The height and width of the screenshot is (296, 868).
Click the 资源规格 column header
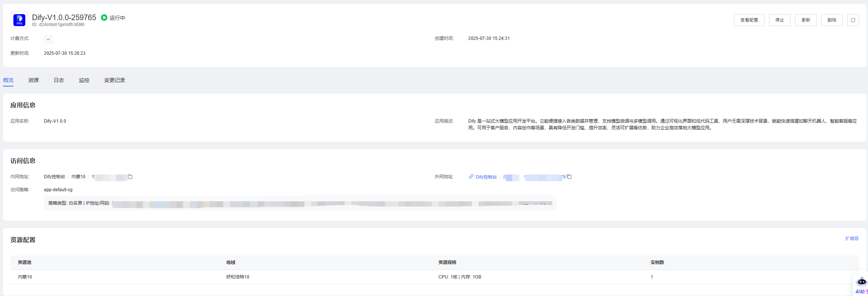click(x=447, y=262)
